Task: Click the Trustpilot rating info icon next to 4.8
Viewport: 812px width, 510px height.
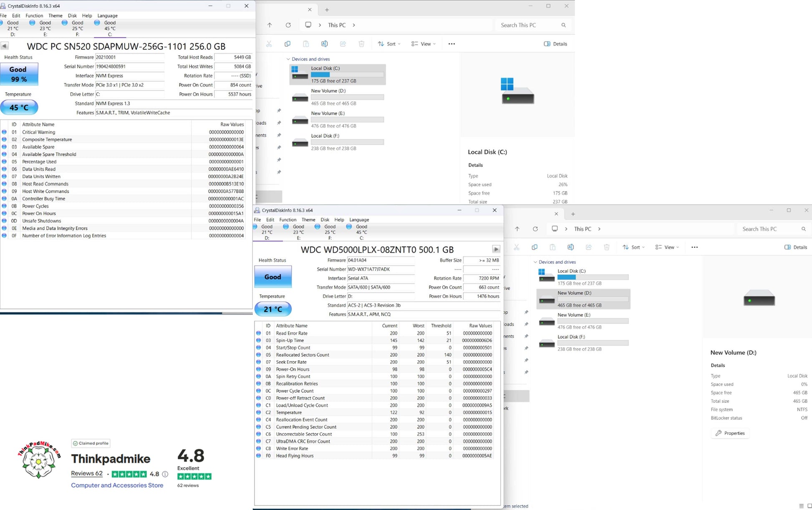Action: [x=165, y=474]
